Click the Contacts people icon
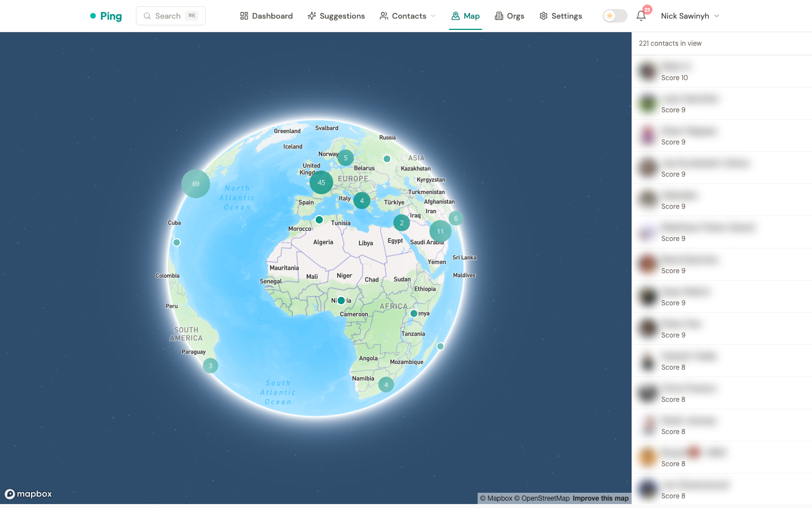Image resolution: width=812 pixels, height=508 pixels. click(384, 16)
